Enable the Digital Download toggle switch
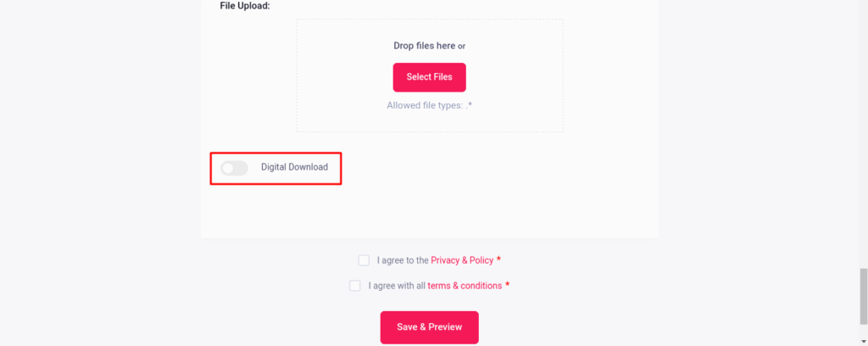Screen dimensions: 868x346 (234, 168)
